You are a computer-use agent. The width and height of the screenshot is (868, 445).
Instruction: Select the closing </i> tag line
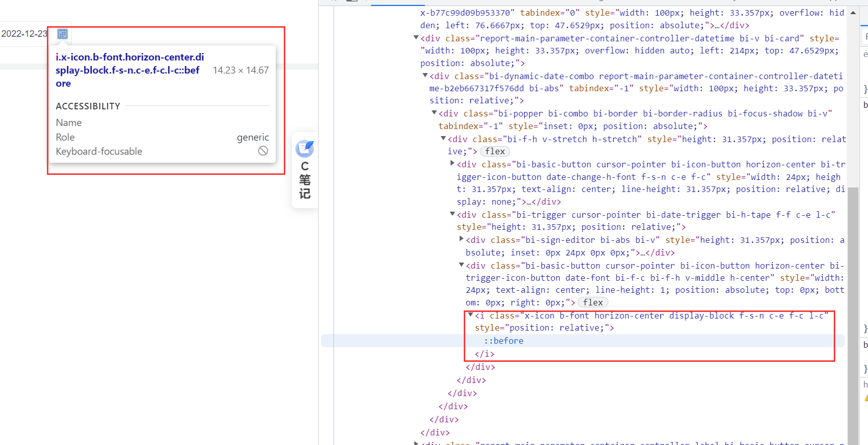[x=484, y=354]
